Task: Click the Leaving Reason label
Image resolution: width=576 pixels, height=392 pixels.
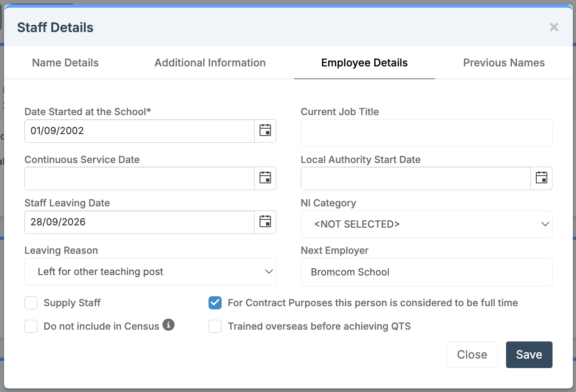Action: coord(61,250)
